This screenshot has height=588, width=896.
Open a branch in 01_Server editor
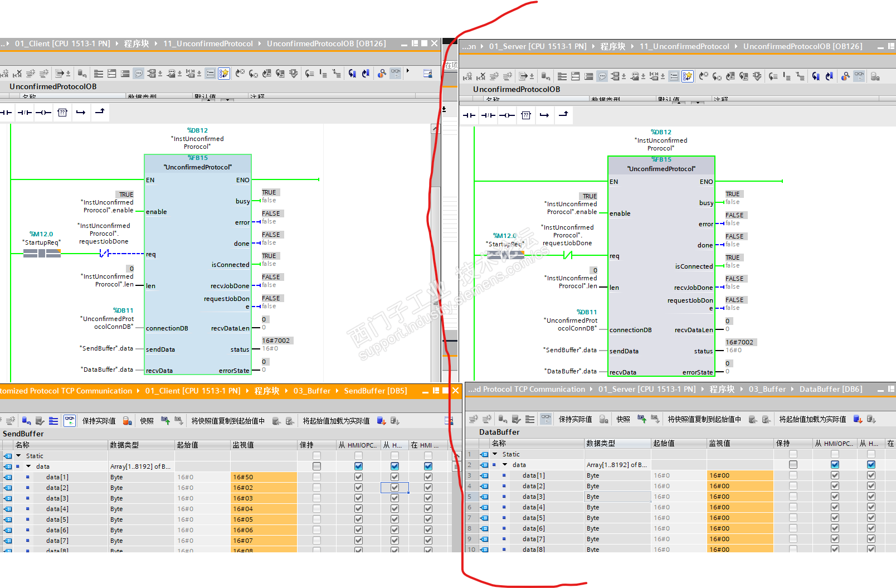click(544, 115)
